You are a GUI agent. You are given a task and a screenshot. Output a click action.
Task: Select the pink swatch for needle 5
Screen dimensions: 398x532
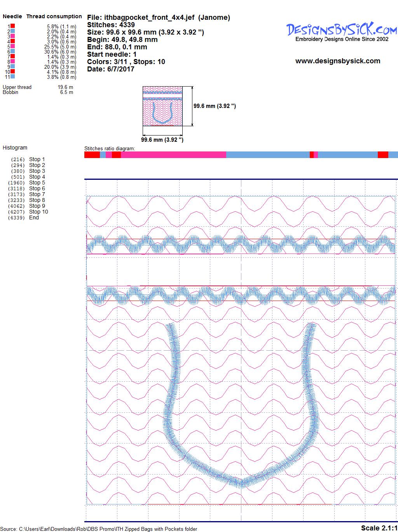pos(13,46)
